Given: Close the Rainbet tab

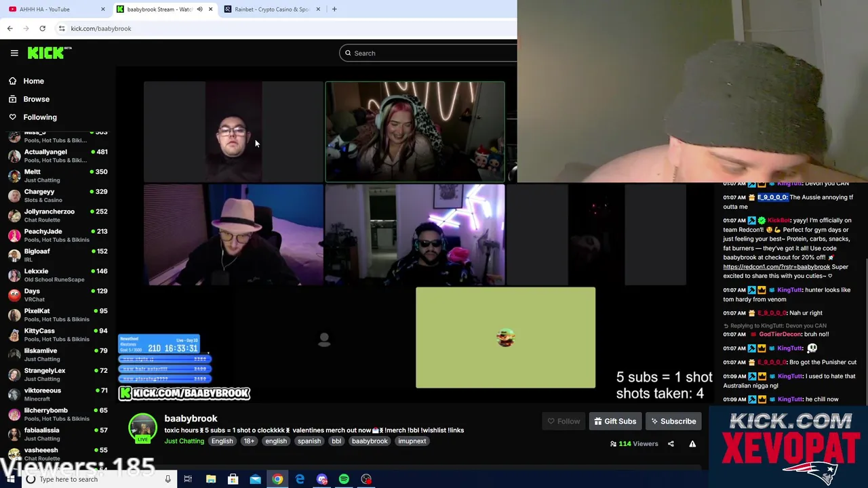Looking at the screenshot, I should pyautogui.click(x=318, y=9).
